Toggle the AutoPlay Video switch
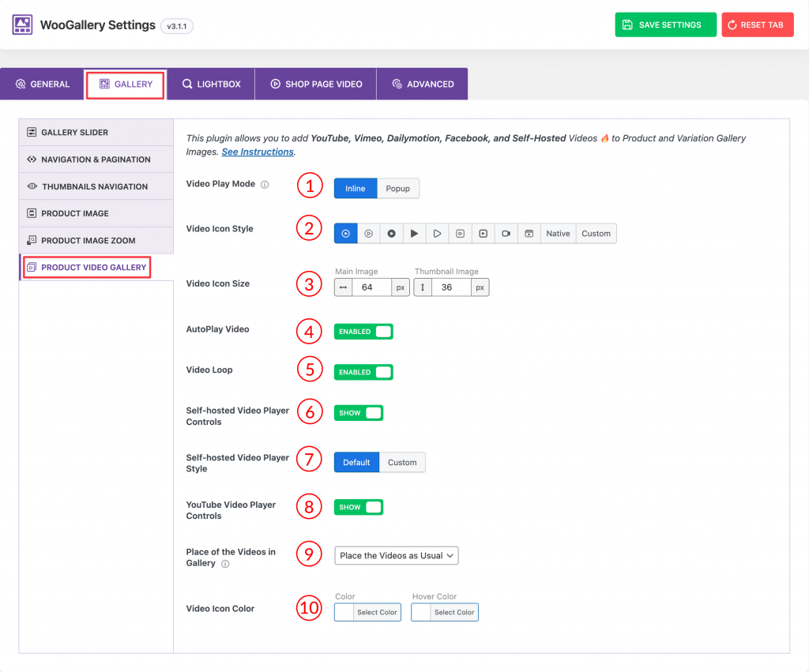Screen dimensions: 809x672 point(363,332)
